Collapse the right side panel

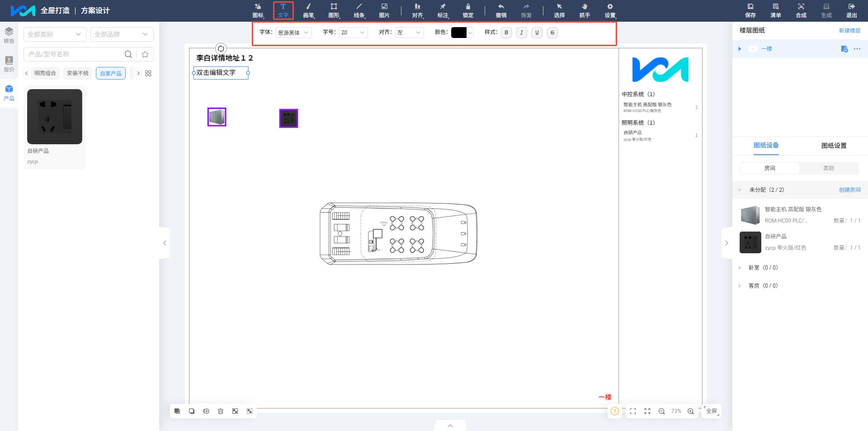coord(727,243)
